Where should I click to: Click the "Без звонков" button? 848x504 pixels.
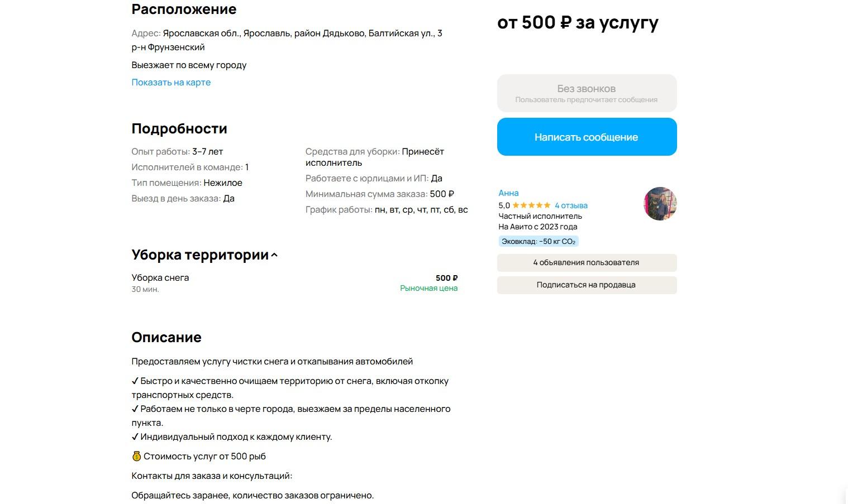point(587,93)
